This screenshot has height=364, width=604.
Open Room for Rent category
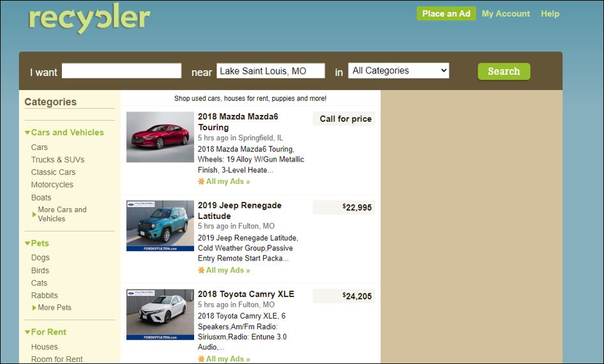coord(57,360)
